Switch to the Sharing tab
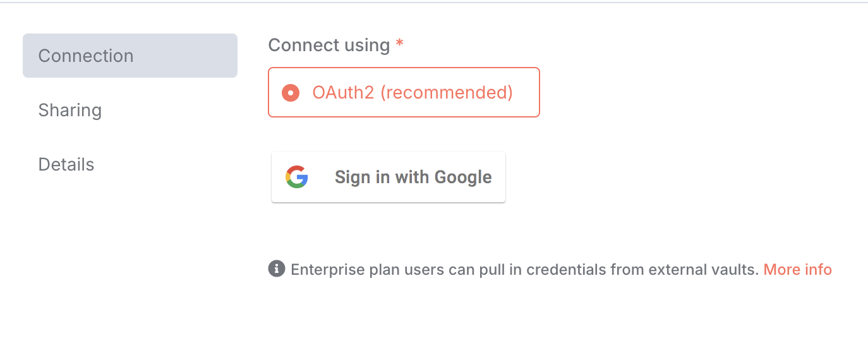The height and width of the screenshot is (355, 868). coord(70,110)
